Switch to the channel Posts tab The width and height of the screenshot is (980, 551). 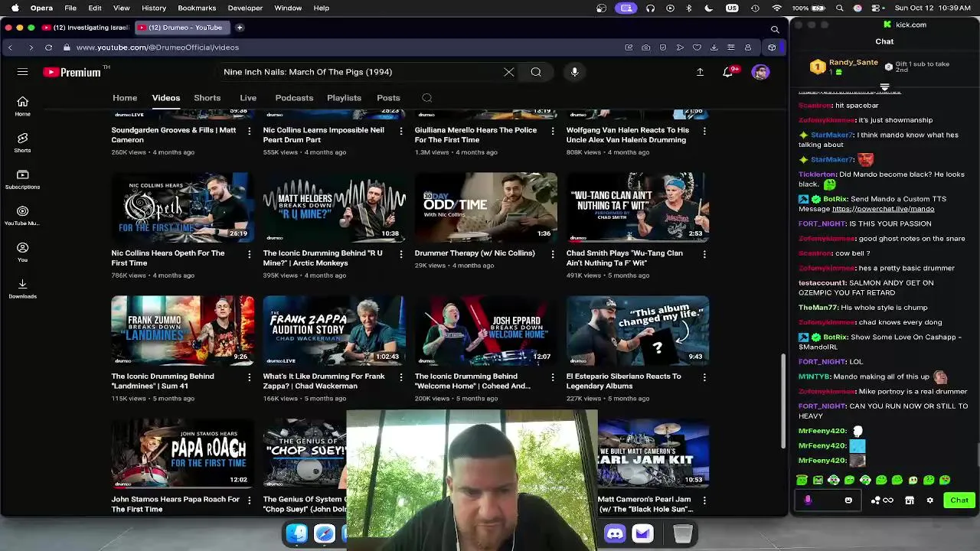(388, 98)
